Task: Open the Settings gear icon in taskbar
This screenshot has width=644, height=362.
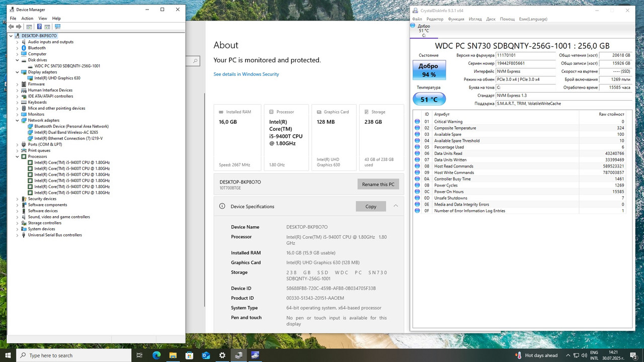Action: 222,355
